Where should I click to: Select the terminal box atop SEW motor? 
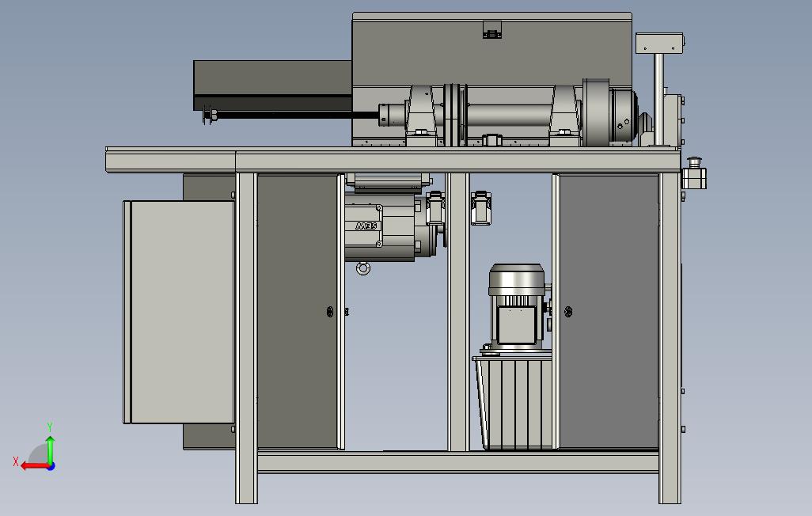pyautogui.click(x=389, y=183)
